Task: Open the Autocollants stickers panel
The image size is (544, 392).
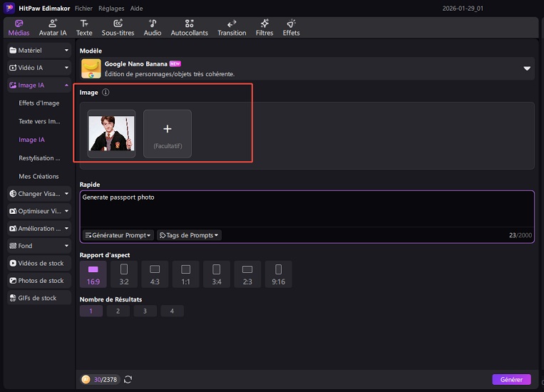Action: tap(189, 28)
